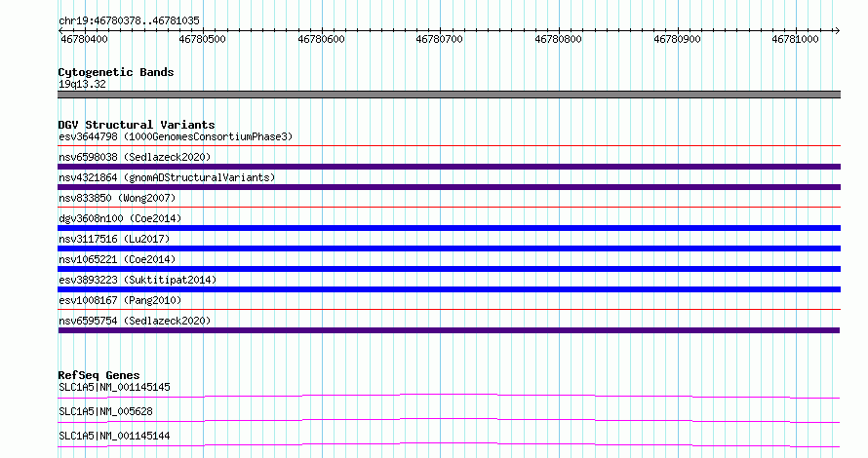Select the nsv1065221 Coe2014 blue bar
The width and height of the screenshot is (868, 458).
point(449,269)
